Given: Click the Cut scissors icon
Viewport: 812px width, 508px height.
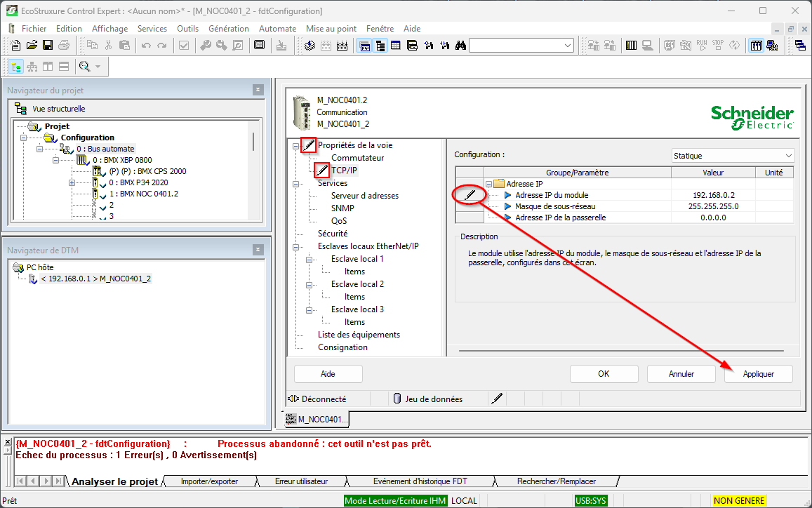Looking at the screenshot, I should coord(108,46).
